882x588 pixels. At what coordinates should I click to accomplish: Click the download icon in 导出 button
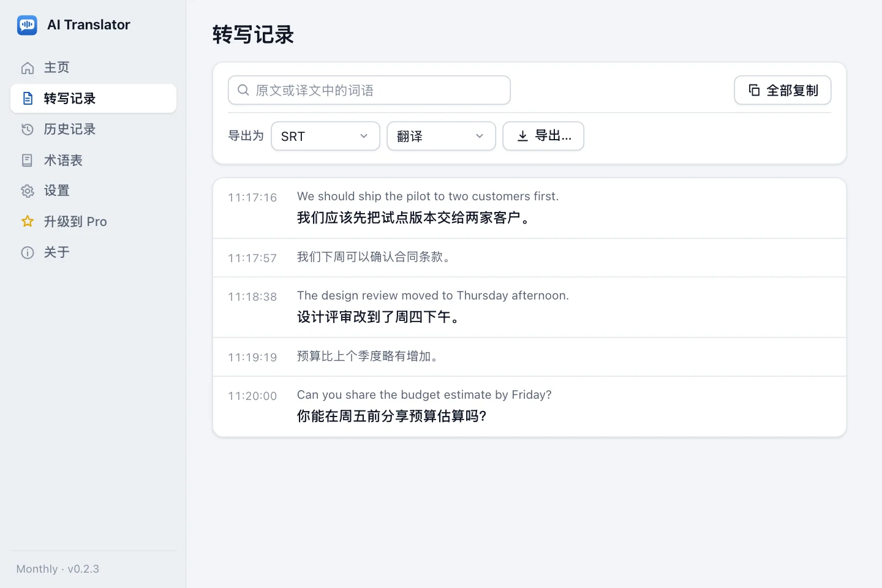pos(522,136)
